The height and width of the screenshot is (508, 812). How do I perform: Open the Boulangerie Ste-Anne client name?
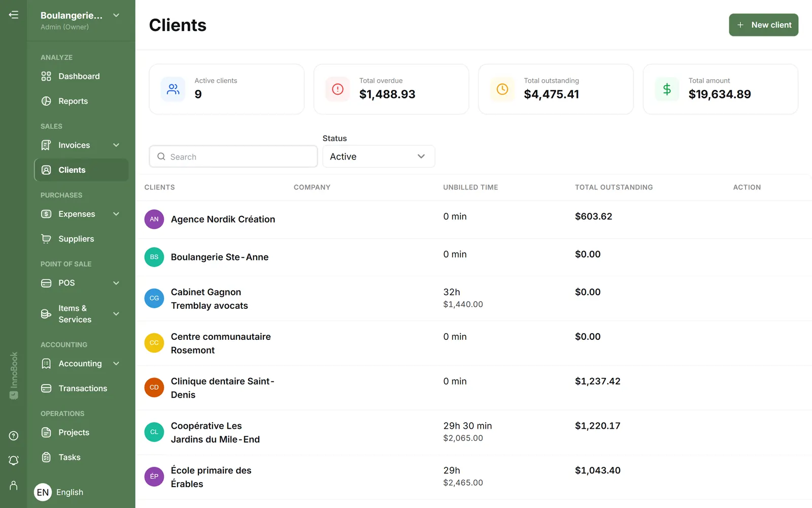click(220, 257)
